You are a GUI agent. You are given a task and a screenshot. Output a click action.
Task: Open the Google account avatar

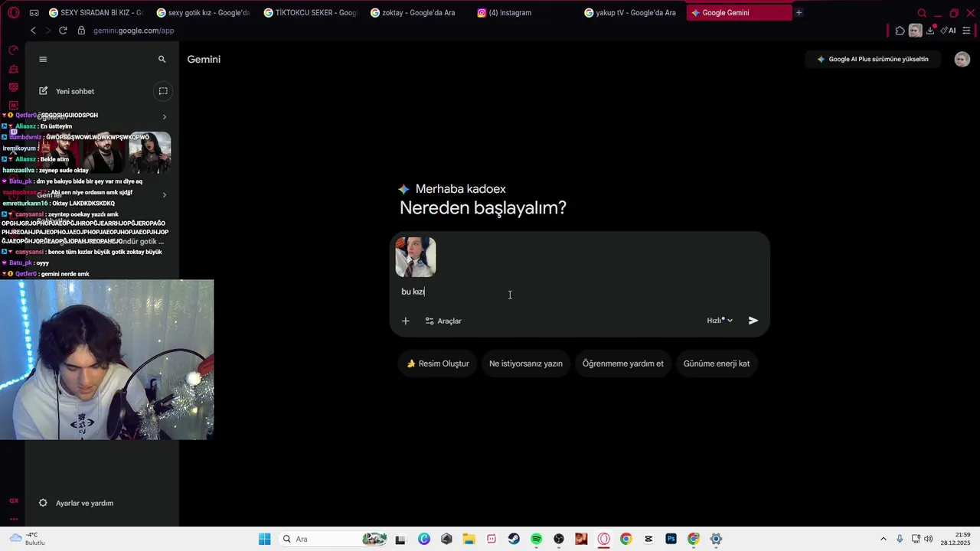962,59
